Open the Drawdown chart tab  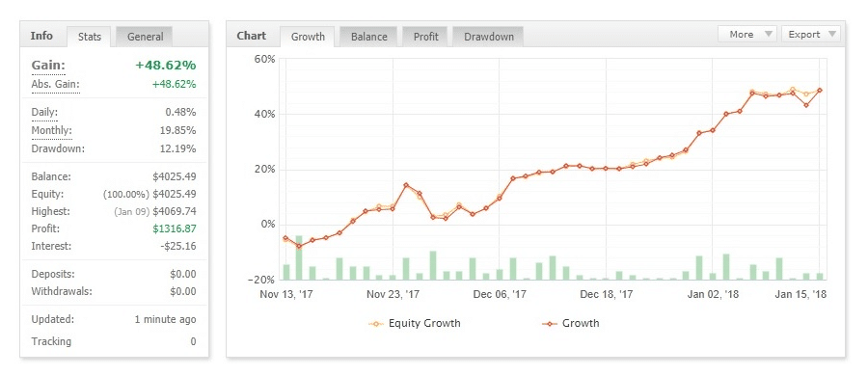tap(488, 37)
